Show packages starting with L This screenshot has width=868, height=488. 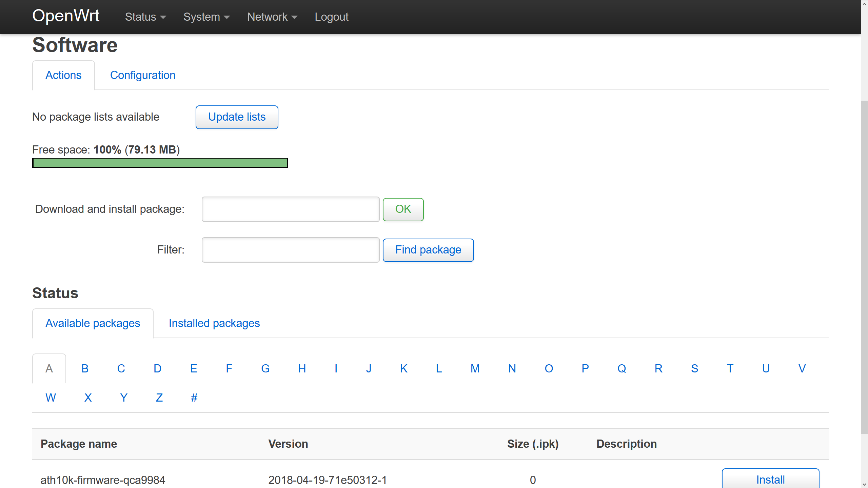point(439,369)
